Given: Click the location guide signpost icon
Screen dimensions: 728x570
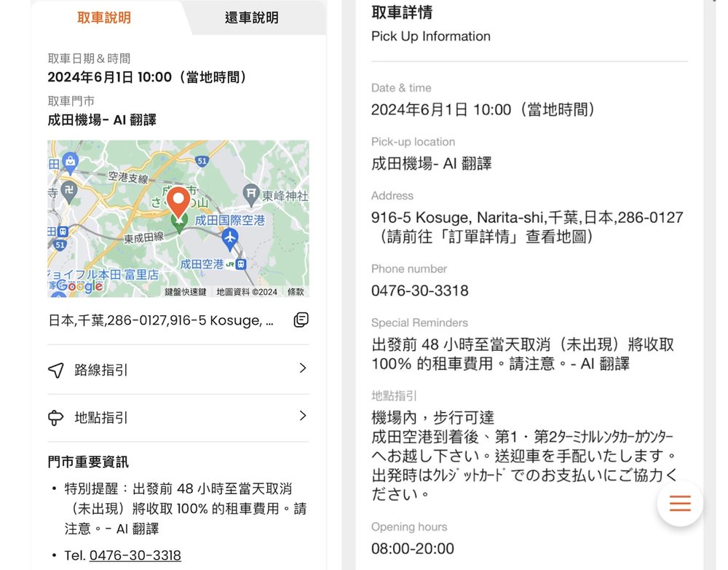Looking at the screenshot, I should pos(56,419).
